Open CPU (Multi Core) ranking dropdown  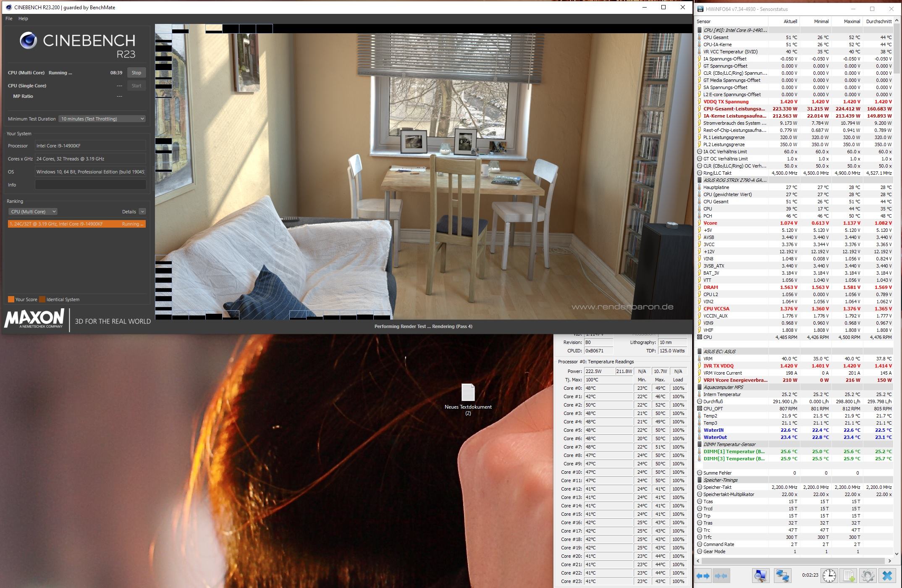click(x=33, y=212)
